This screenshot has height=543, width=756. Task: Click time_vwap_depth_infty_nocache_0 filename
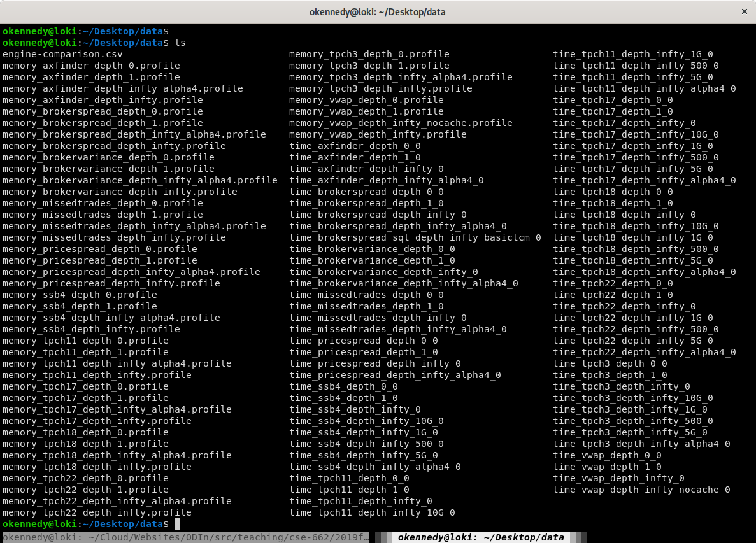(x=641, y=490)
